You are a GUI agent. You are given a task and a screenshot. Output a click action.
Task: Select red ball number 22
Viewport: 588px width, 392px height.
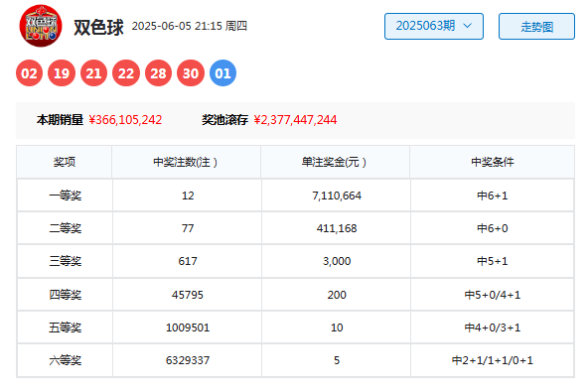point(126,73)
